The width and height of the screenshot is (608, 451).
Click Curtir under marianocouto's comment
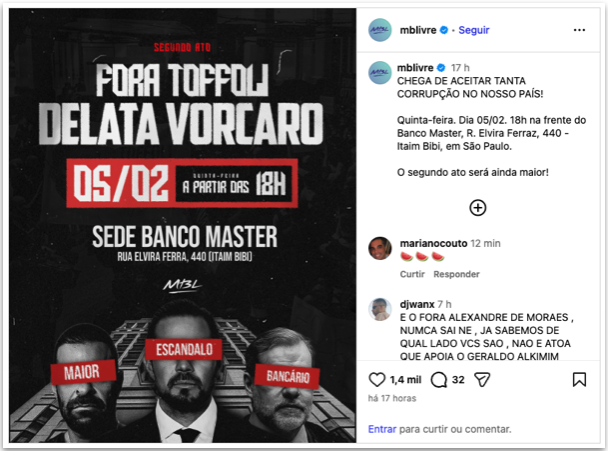[x=412, y=274]
